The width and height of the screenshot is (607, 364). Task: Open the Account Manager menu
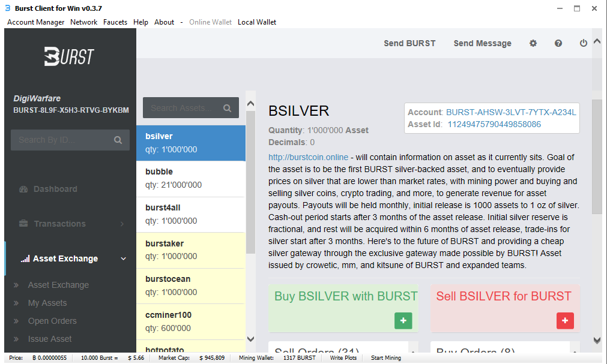(x=35, y=22)
